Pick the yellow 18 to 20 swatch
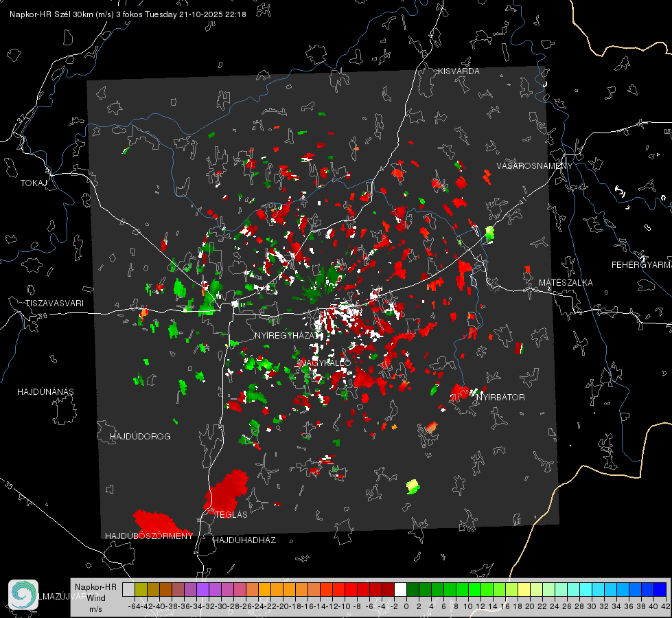The width and height of the screenshot is (672, 618). point(524,589)
